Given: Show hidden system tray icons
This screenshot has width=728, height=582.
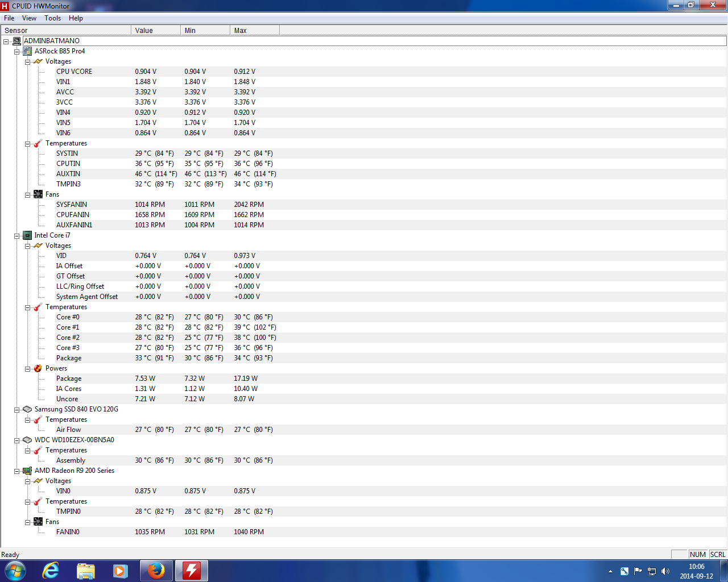Looking at the screenshot, I should [610, 571].
